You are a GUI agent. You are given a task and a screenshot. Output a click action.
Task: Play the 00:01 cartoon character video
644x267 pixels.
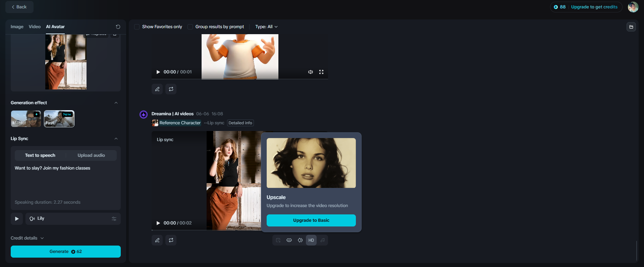tap(158, 72)
